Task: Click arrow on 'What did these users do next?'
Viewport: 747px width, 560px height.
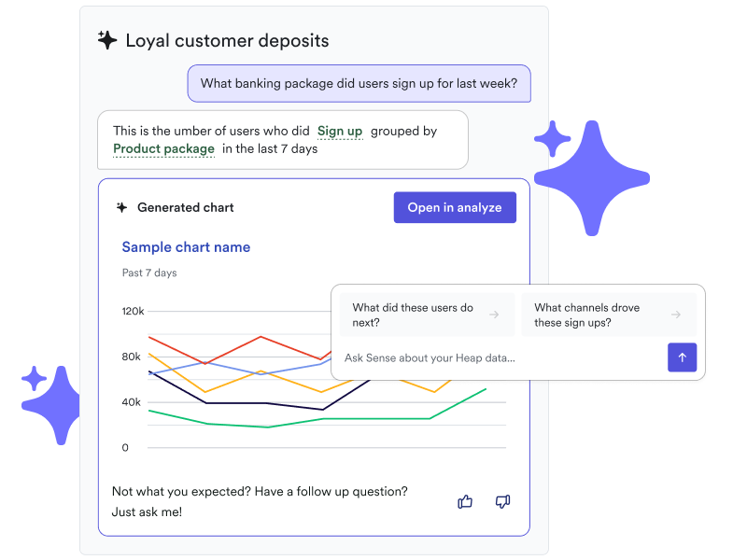Action: click(495, 315)
